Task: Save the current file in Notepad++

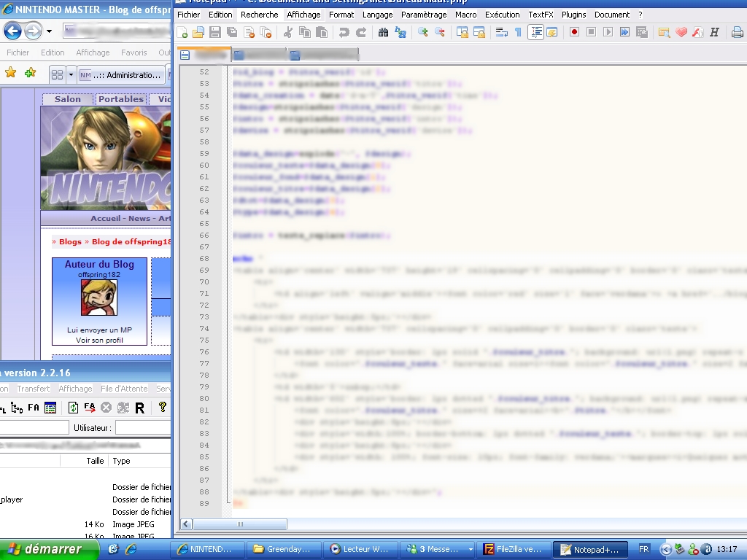Action: [x=215, y=32]
